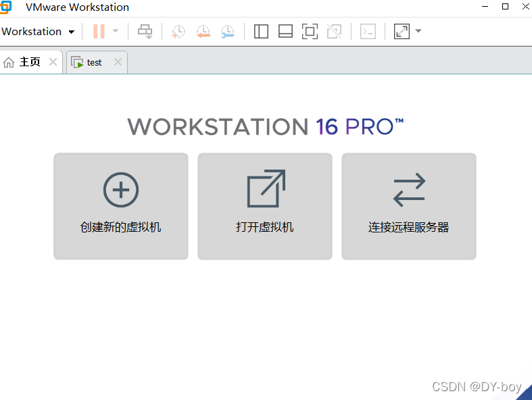Image resolution: width=532 pixels, height=400 pixels.
Task: Close the VMware Workstation window
Action: [x=525, y=7]
